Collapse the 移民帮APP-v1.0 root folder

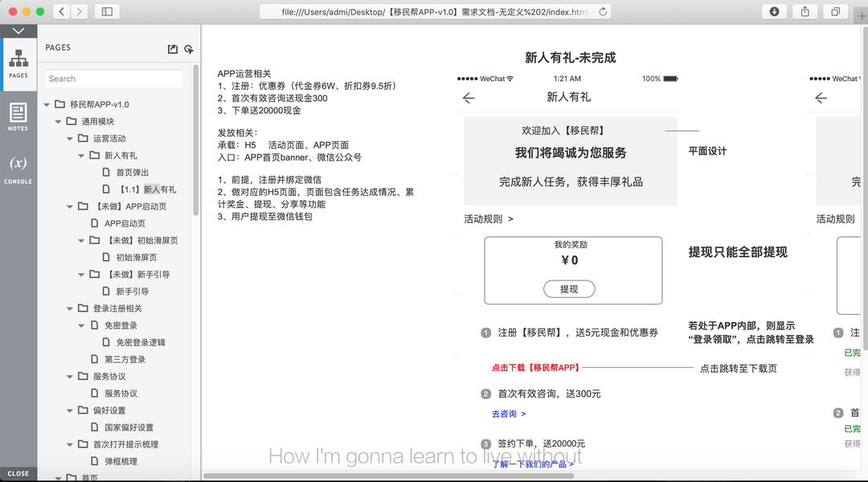(x=47, y=104)
